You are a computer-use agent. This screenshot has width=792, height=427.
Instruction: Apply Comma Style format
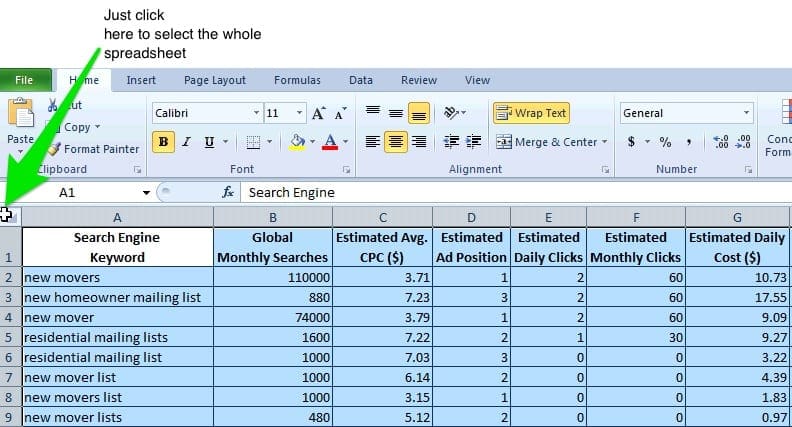[688, 142]
